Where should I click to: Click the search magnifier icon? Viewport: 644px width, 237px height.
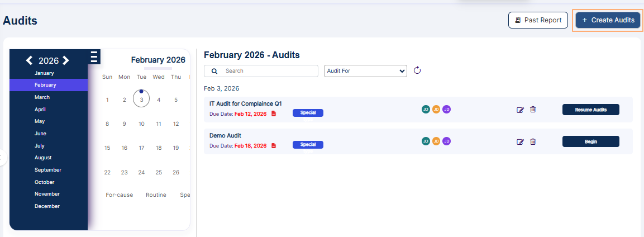214,71
